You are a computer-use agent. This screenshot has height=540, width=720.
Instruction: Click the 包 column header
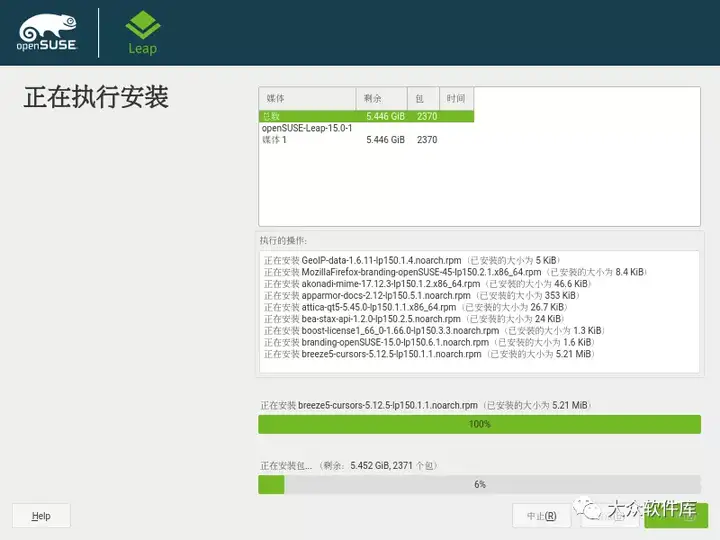pos(423,98)
